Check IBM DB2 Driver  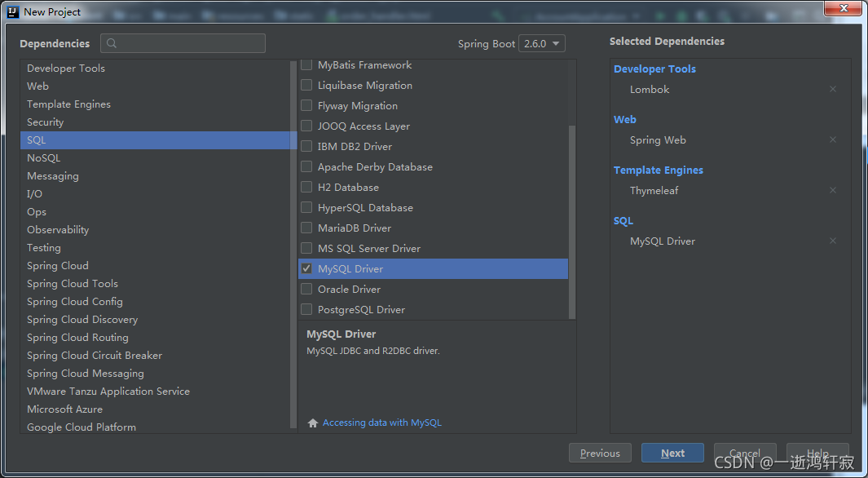[x=306, y=146]
